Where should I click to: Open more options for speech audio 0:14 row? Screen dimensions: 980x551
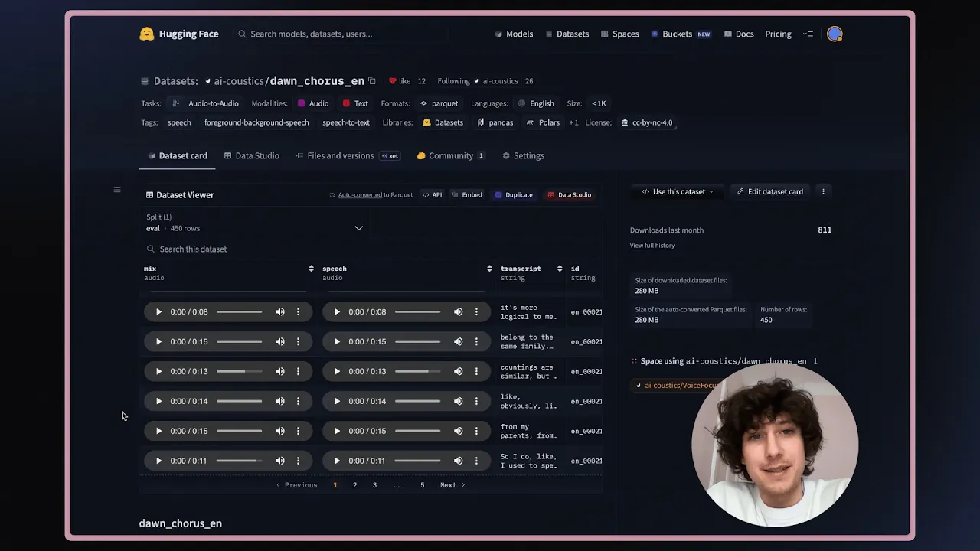(x=476, y=401)
